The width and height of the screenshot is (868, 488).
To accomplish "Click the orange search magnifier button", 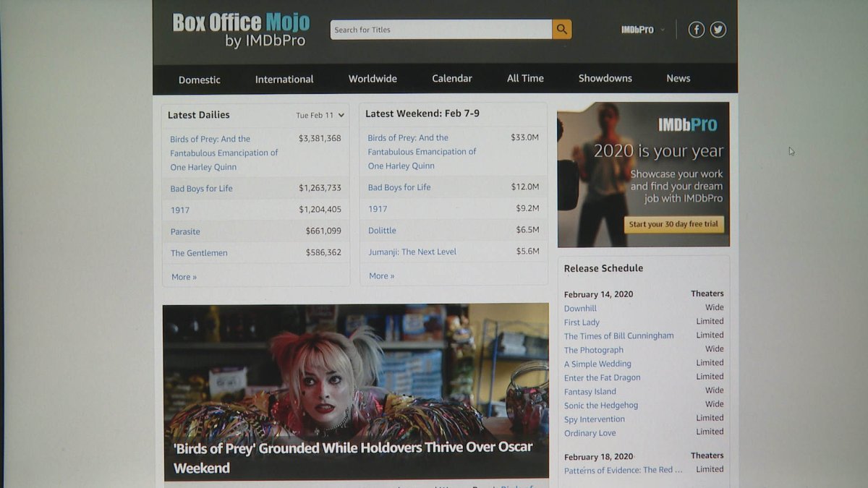I will [562, 30].
